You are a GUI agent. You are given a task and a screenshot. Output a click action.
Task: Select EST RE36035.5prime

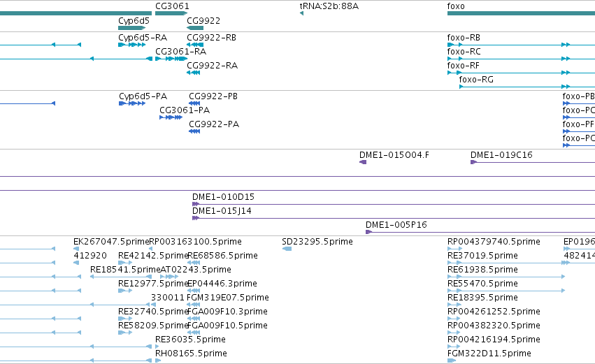tap(190, 340)
